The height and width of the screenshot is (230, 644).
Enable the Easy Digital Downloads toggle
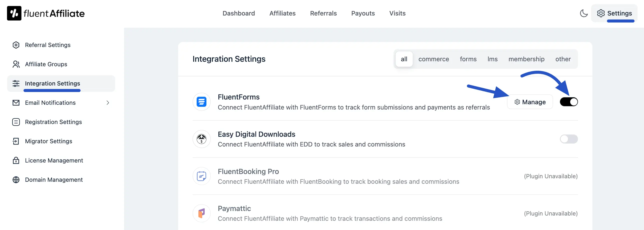pos(569,139)
